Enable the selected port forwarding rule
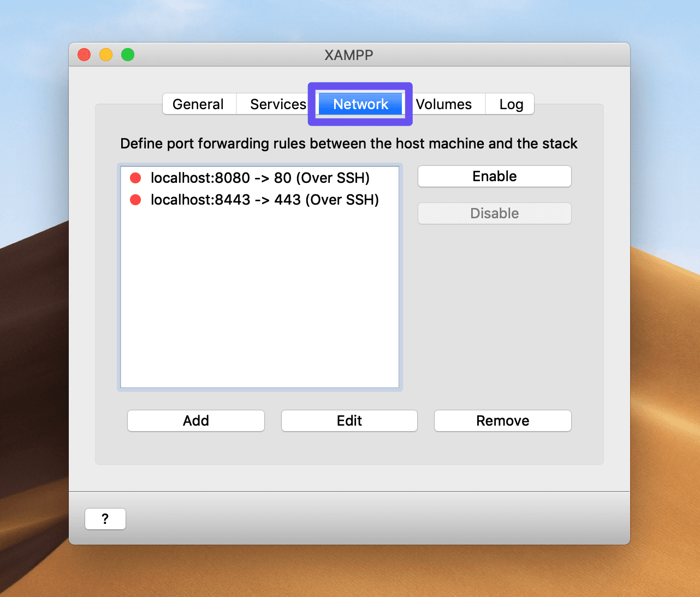The height and width of the screenshot is (597, 700). tap(494, 176)
